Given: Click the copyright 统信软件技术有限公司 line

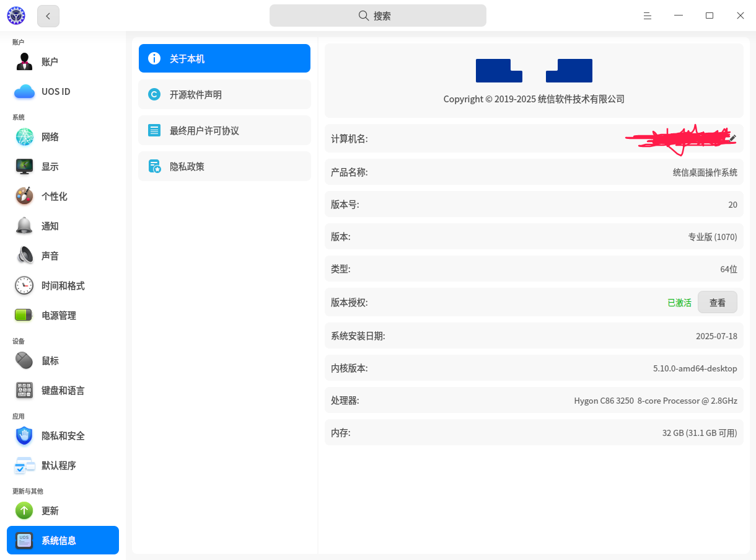Looking at the screenshot, I should pyautogui.click(x=534, y=99).
